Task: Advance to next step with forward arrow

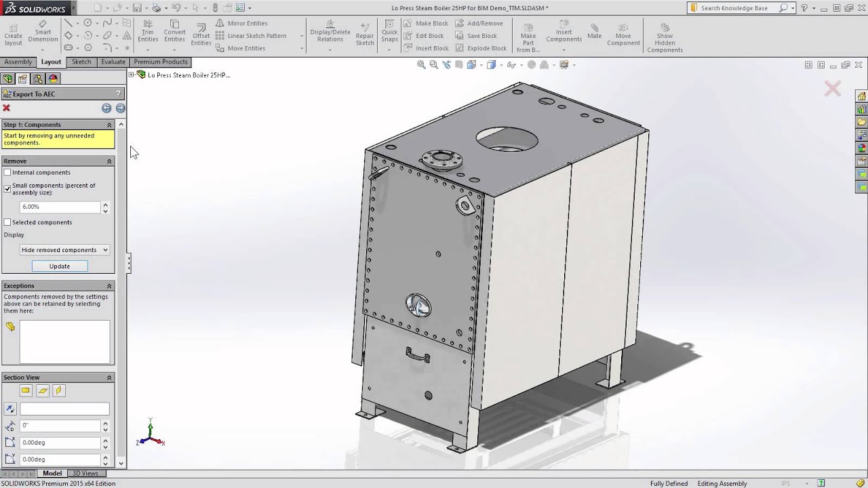Action: coord(120,108)
